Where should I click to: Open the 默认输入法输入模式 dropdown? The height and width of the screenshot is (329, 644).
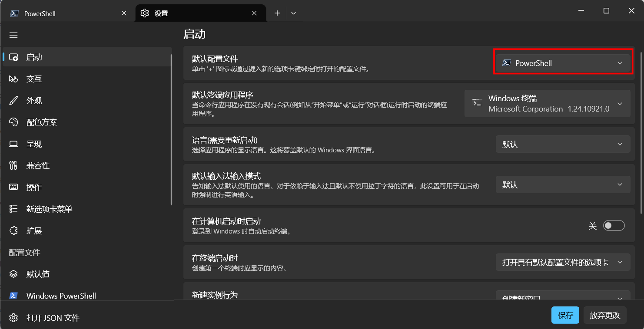[x=563, y=184]
